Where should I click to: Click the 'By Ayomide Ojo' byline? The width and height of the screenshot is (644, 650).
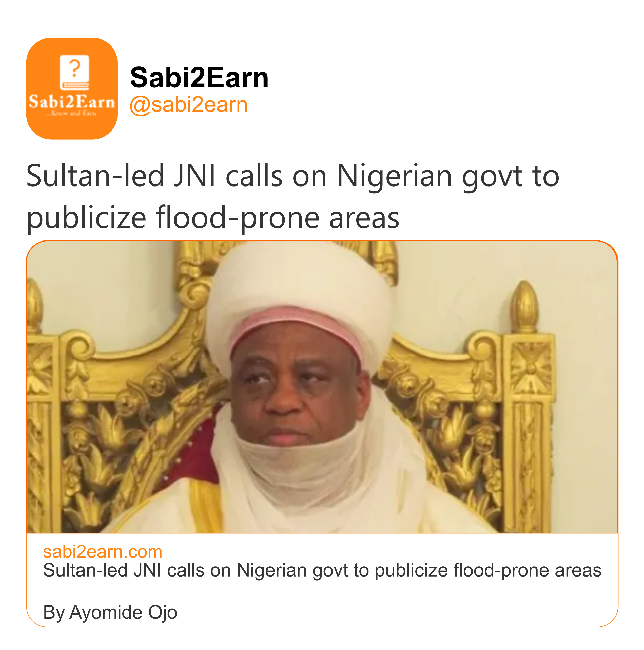110,612
